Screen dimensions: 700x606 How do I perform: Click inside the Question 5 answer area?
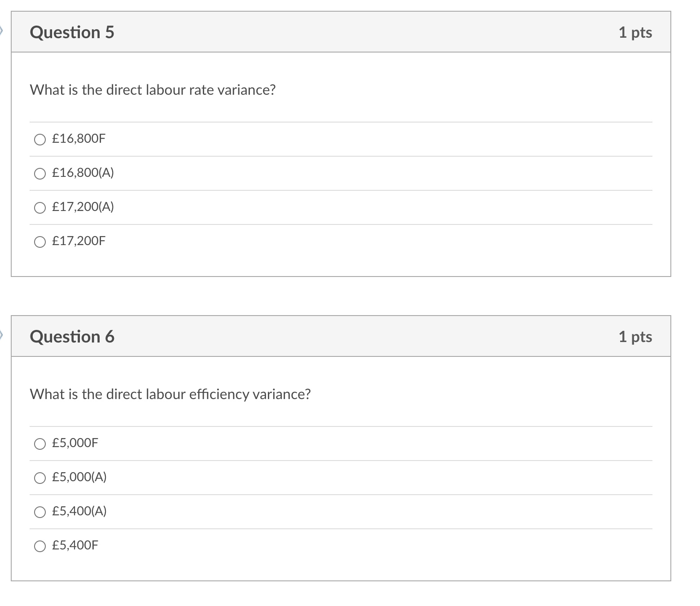[x=341, y=189]
